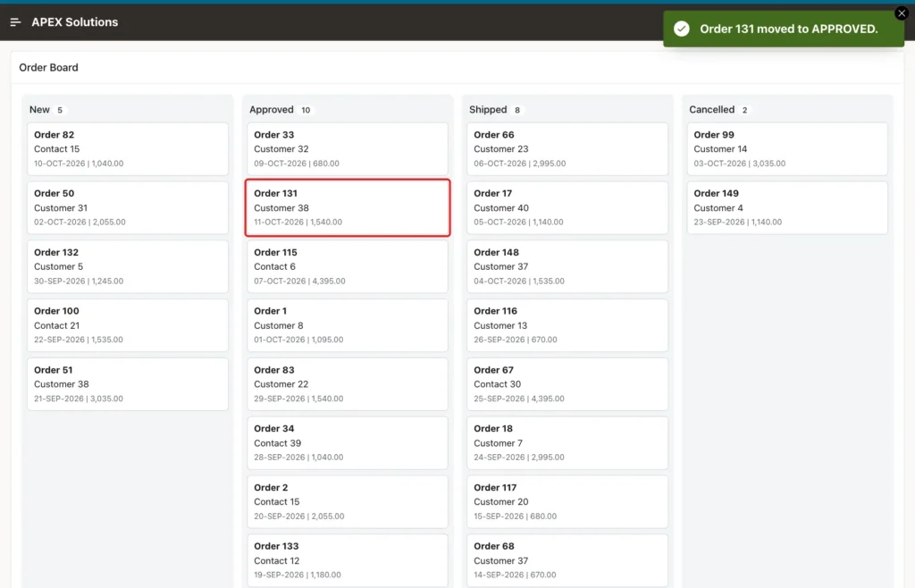The height and width of the screenshot is (588, 915).
Task: Select the Order 33 card
Action: click(348, 148)
